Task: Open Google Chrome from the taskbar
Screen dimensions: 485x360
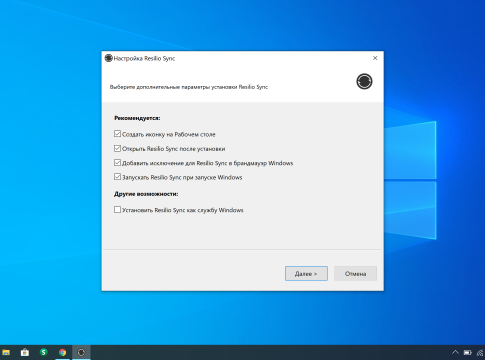Action: point(62,352)
